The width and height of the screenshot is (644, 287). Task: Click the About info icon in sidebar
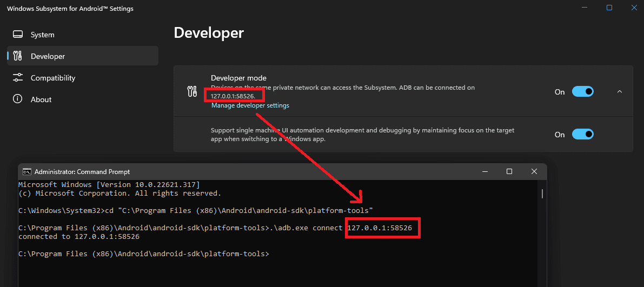pos(17,99)
